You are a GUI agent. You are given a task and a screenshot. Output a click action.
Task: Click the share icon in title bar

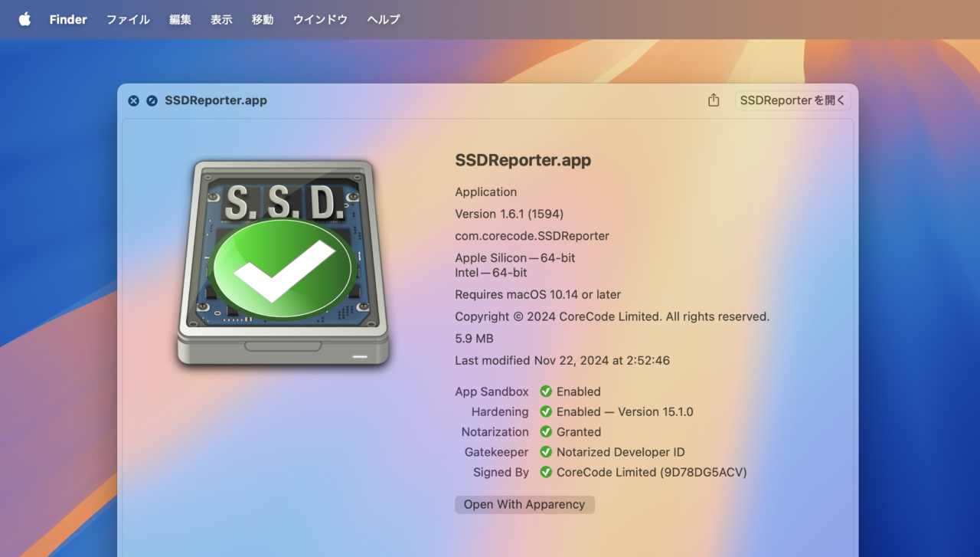tap(714, 100)
